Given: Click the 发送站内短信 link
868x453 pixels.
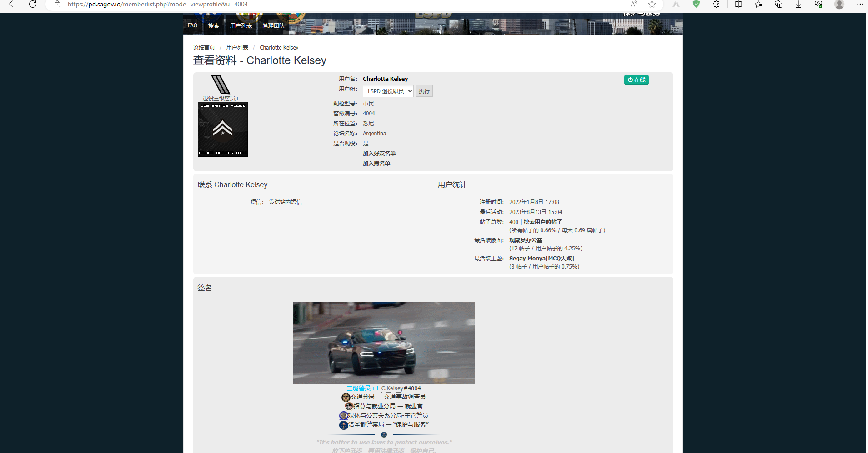Looking at the screenshot, I should [x=285, y=202].
